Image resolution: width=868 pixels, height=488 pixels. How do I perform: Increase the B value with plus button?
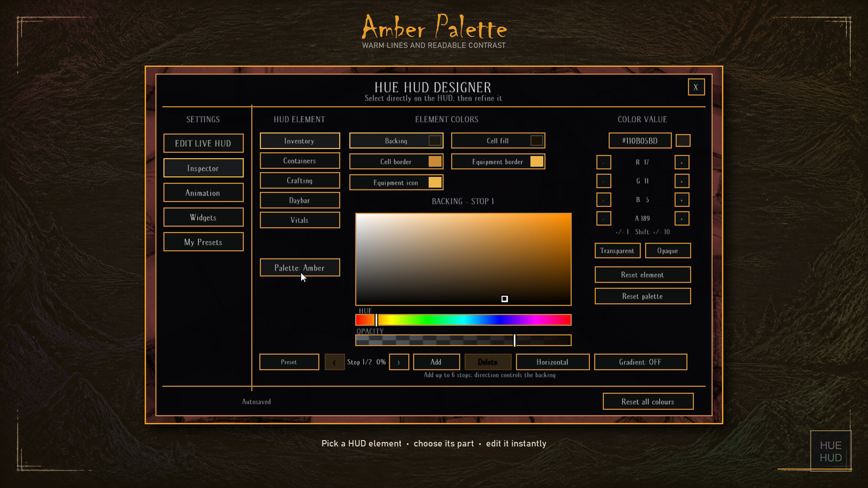coord(682,200)
